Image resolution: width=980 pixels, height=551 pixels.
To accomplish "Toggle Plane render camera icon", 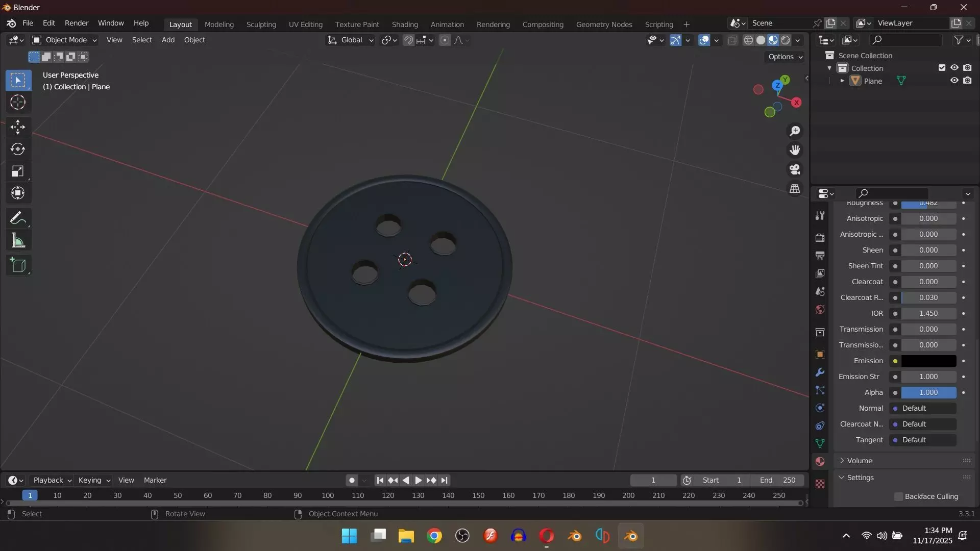I will (967, 81).
